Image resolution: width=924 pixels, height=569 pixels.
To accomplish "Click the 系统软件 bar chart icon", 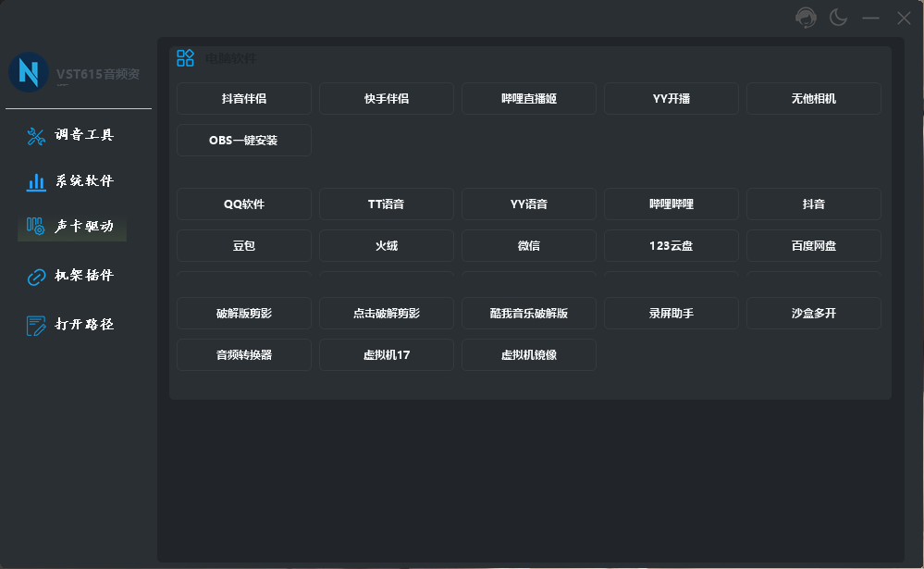I will pyautogui.click(x=36, y=182).
